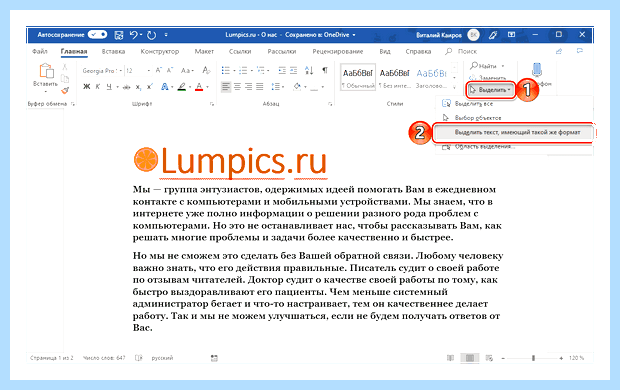Switch to the Вид tab
620x390 pixels.
[x=385, y=51]
